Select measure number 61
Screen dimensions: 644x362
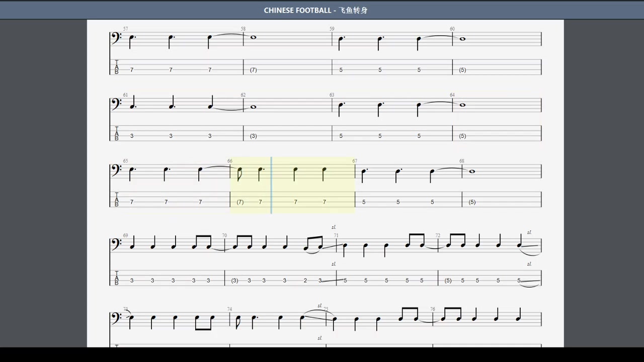coord(125,95)
